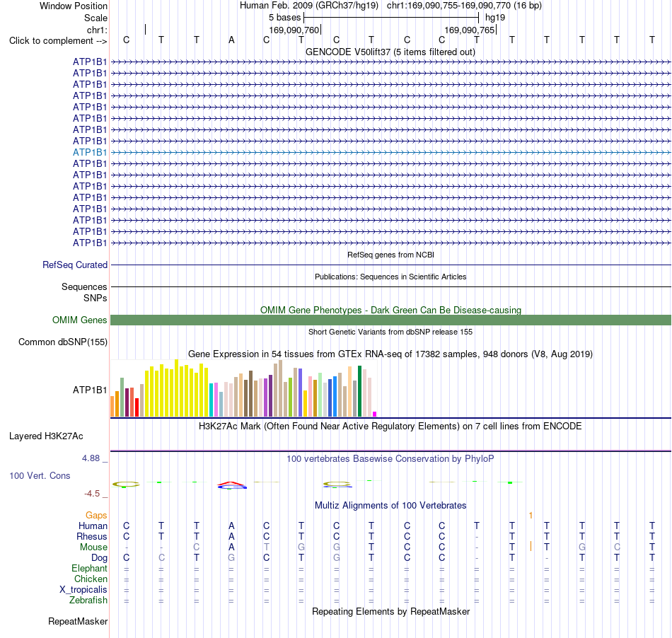Click the base 'A' in the Rhesus alignment row
Screen dimensions: 672x638
tap(231, 536)
